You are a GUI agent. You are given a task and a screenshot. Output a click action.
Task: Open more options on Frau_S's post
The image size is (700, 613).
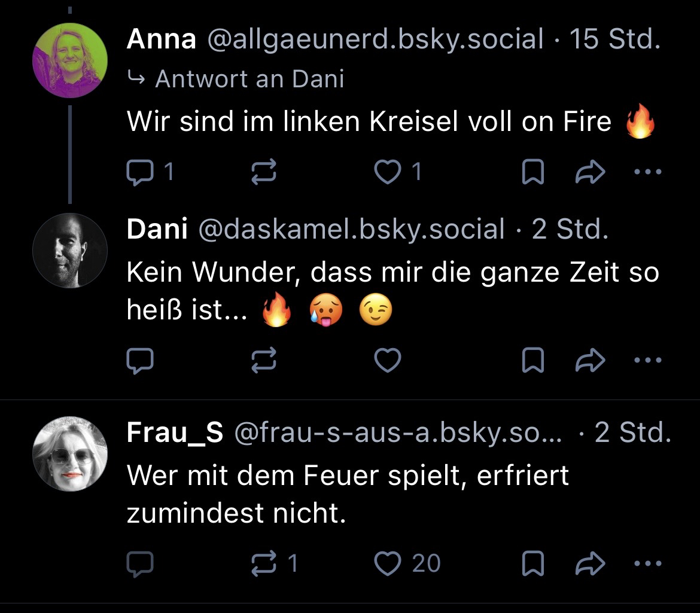[648, 563]
